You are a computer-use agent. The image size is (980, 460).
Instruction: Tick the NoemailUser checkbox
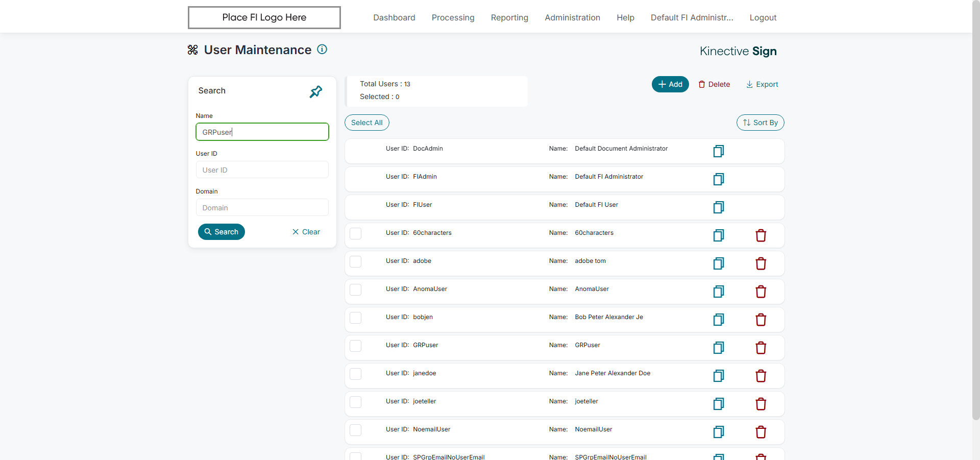click(x=356, y=430)
